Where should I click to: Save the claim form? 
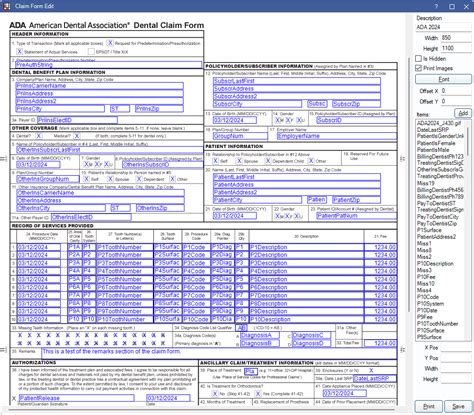458,406
